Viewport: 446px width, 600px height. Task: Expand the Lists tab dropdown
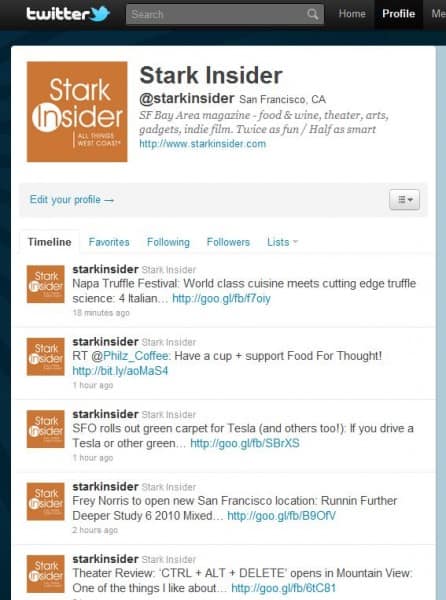pyautogui.click(x=282, y=242)
